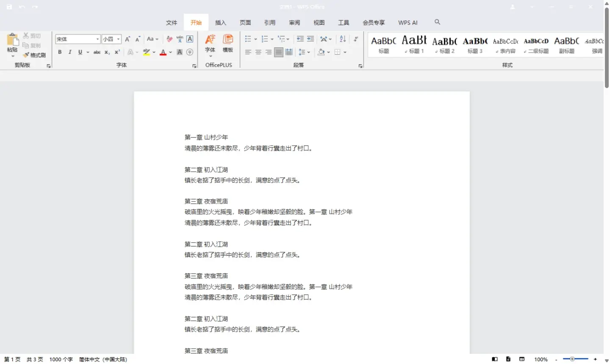Screen dimensions: 610x364
Task: Open the change case (Aa) dropdown
Action: (x=152, y=39)
